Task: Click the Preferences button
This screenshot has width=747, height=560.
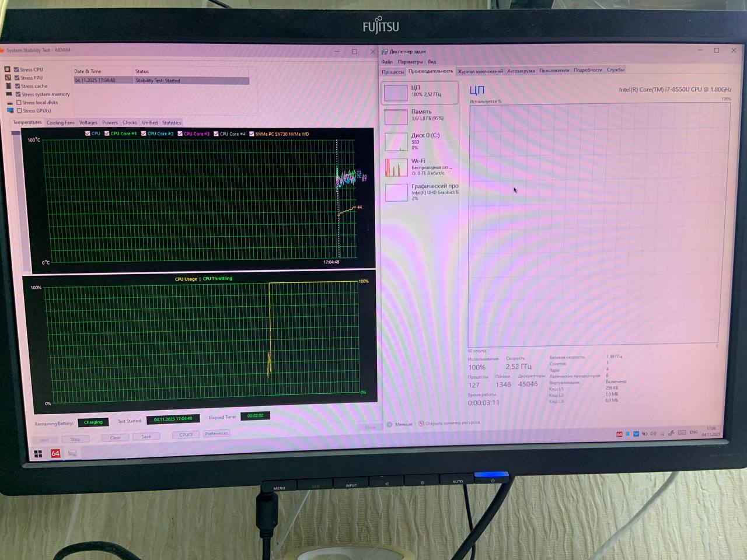Action: 217,433
